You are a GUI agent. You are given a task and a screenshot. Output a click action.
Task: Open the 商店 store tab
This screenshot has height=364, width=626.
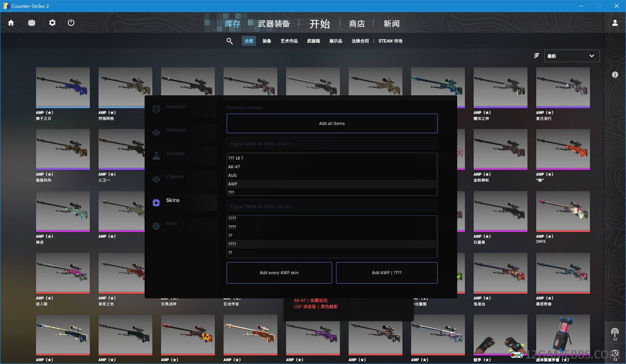click(x=357, y=24)
